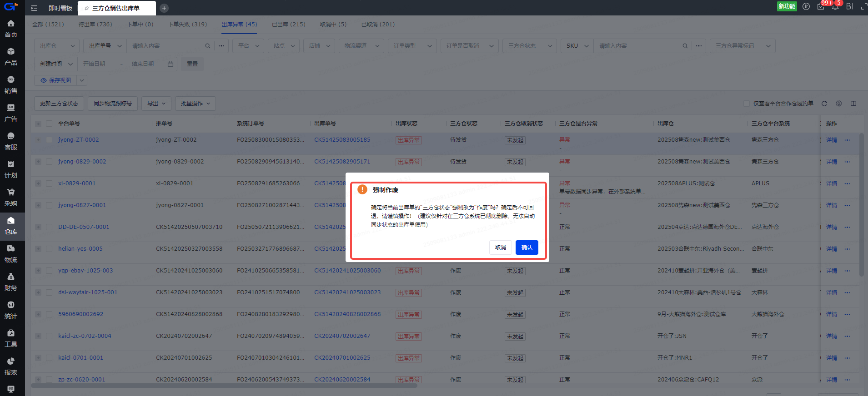Viewport: 868px width, 396px height.
Task: Confirm the 强制作废 dialog with 确认
Action: [527, 247]
